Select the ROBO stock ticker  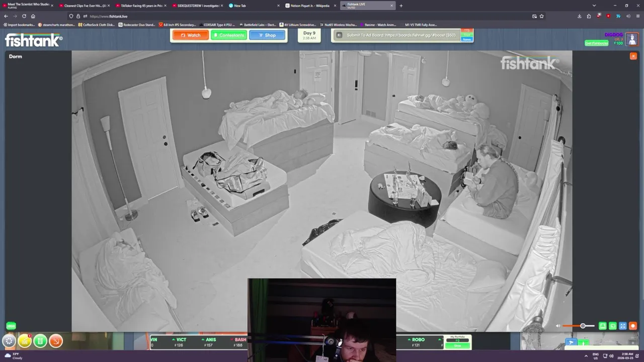coord(417,342)
